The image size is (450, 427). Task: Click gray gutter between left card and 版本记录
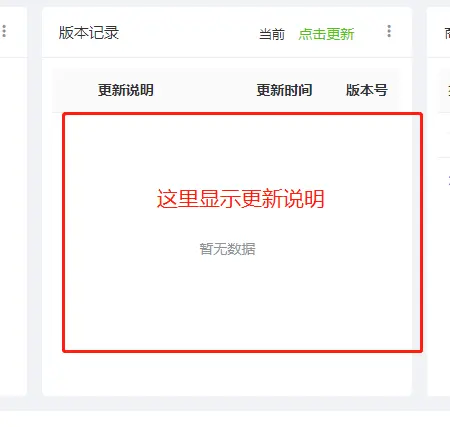[x=35, y=201]
